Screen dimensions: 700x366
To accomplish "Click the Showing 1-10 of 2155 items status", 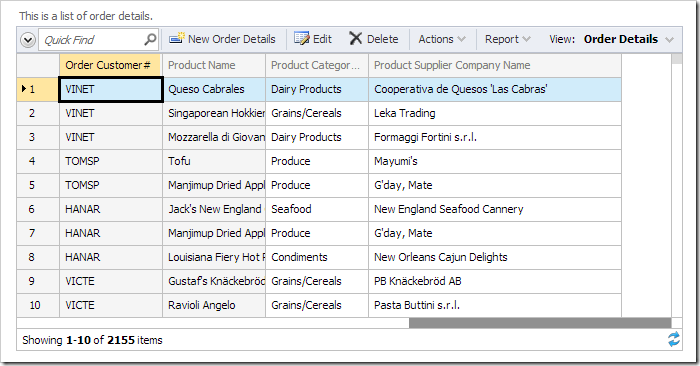I will 92,340.
